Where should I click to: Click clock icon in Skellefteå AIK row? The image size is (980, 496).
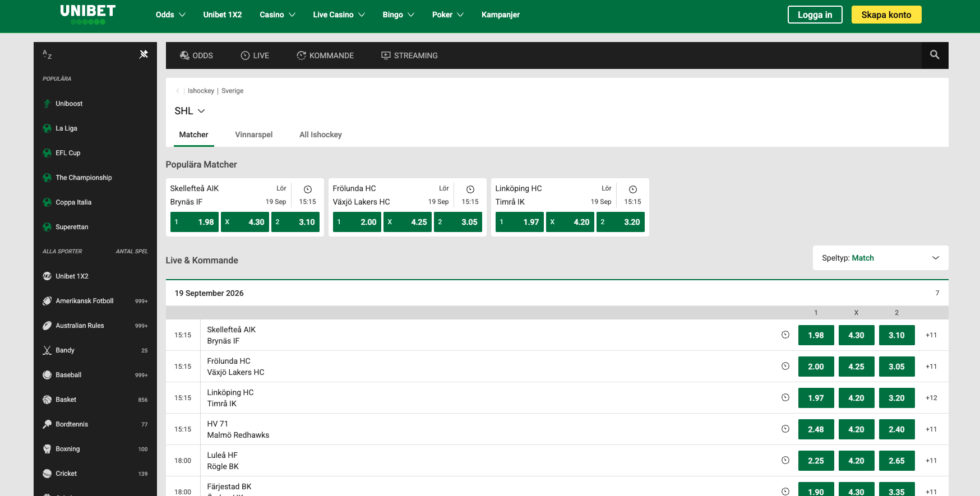tap(785, 335)
